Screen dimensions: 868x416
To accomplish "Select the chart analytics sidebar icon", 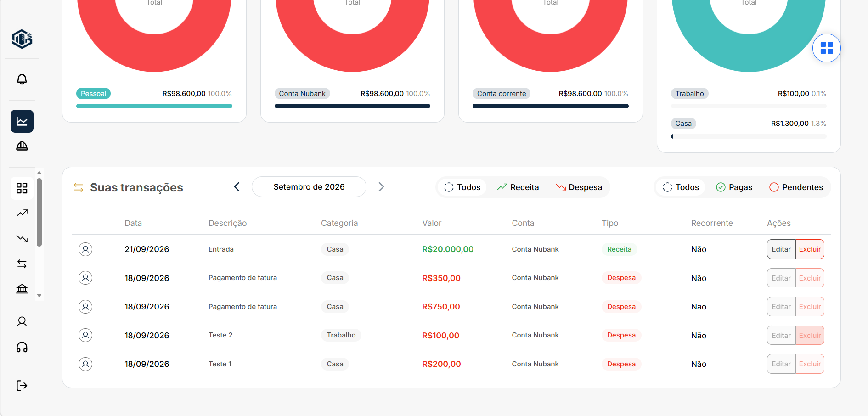I will pyautogui.click(x=22, y=121).
